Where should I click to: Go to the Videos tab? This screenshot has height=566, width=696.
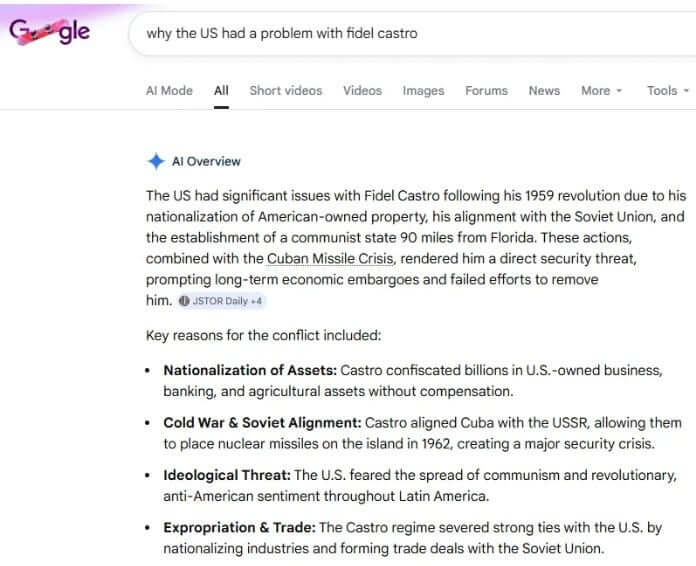(362, 90)
